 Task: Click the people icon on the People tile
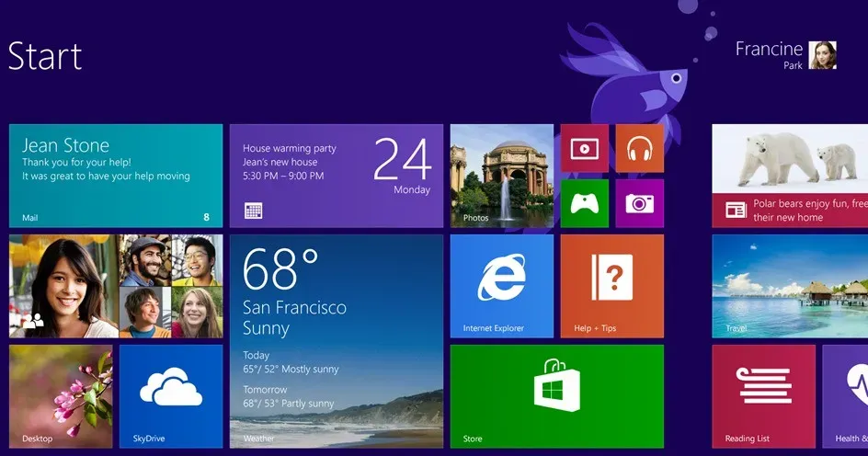click(x=33, y=320)
